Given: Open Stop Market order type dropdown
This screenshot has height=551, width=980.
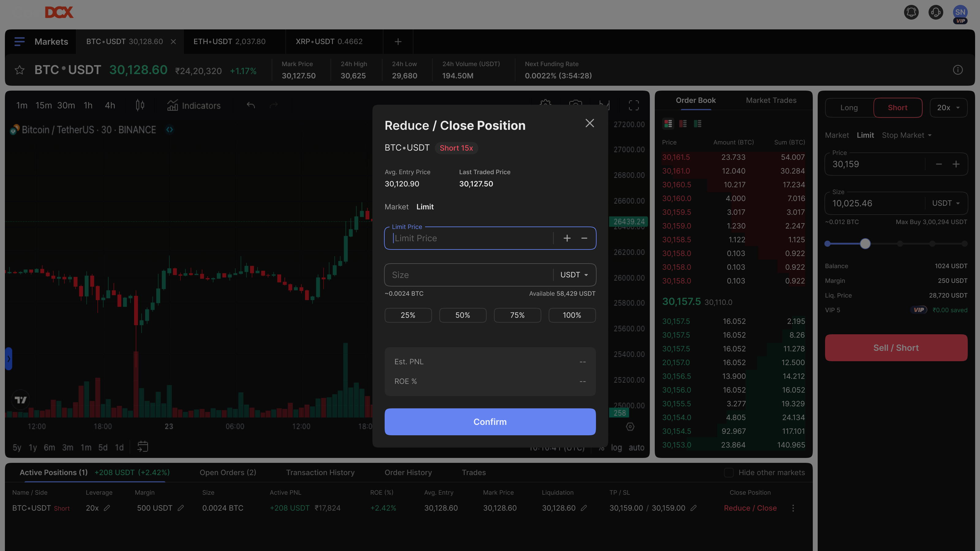Looking at the screenshot, I should click(x=907, y=135).
